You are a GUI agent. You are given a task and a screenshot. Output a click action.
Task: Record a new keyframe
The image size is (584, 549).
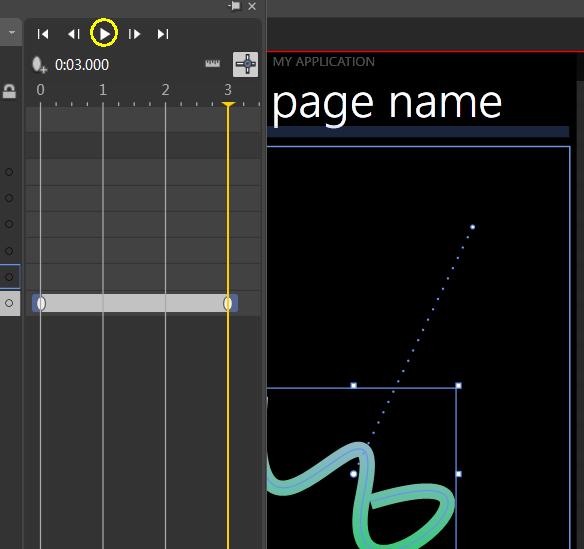39,65
